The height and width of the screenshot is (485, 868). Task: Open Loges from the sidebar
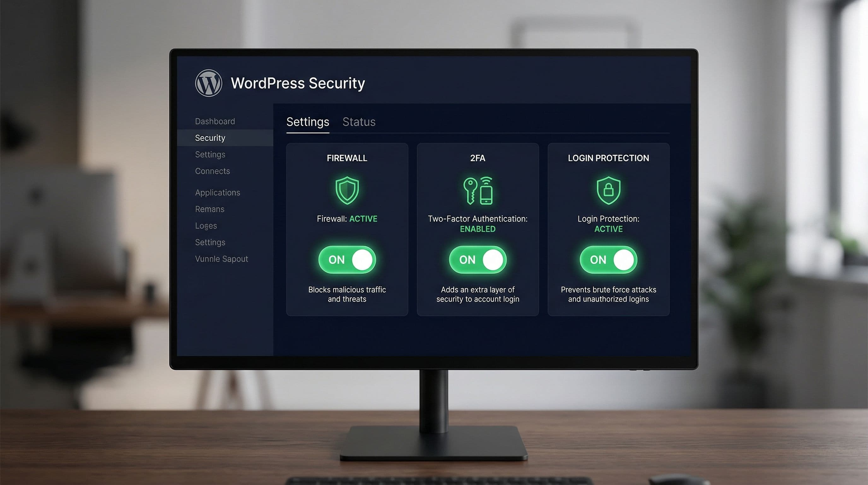tap(206, 226)
